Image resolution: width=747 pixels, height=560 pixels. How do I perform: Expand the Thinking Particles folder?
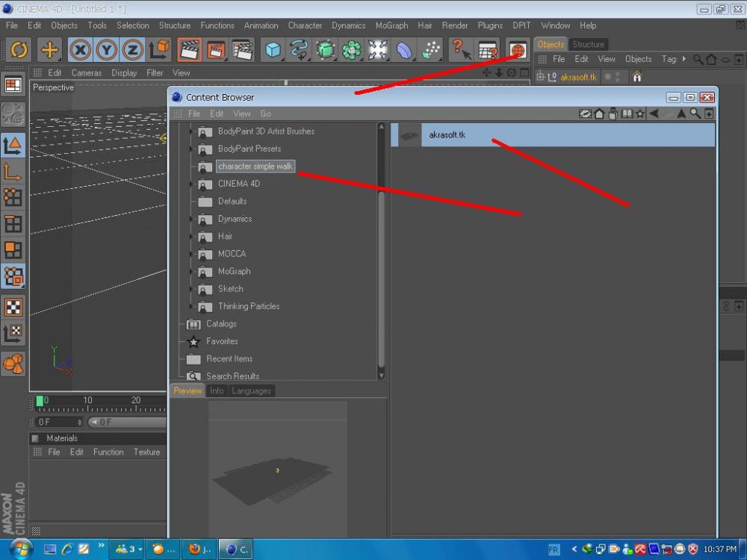[191, 307]
